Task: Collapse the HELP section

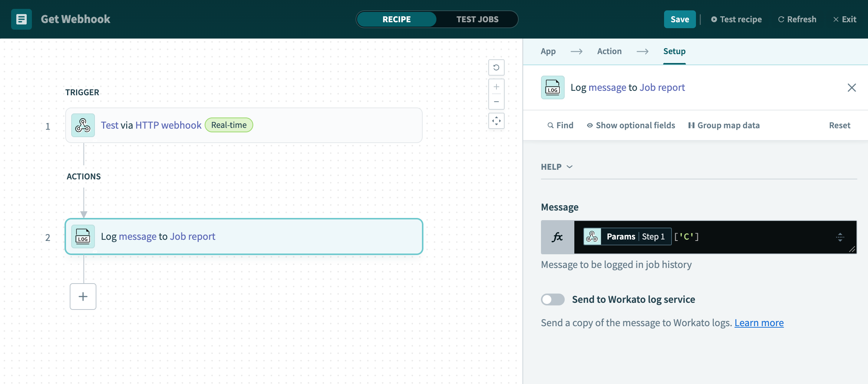Action: (x=557, y=167)
